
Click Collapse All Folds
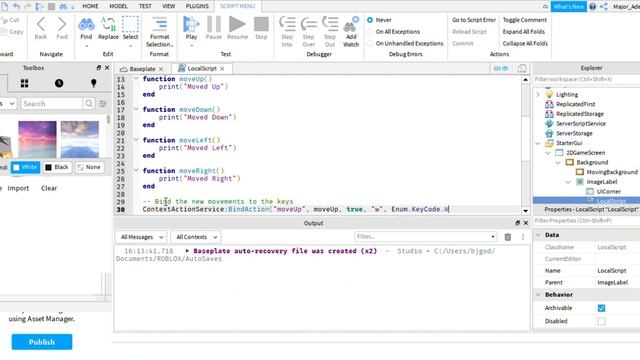pos(525,43)
